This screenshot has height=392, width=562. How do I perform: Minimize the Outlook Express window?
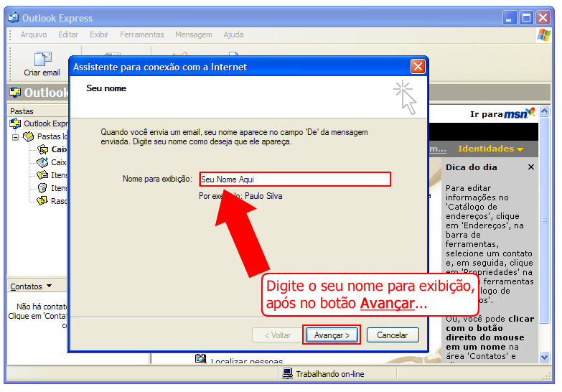[510, 17]
